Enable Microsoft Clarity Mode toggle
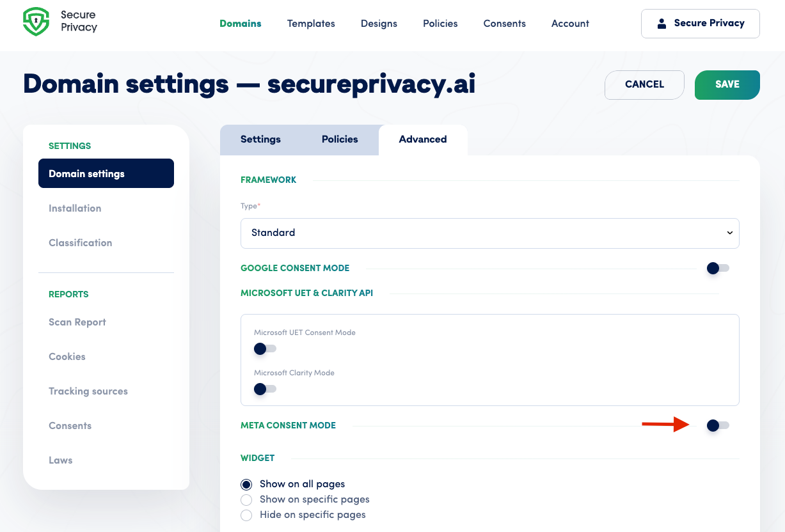The width and height of the screenshot is (785, 532). click(265, 389)
